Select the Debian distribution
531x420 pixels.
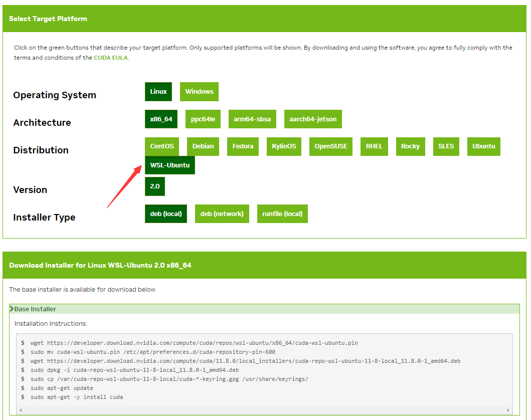point(203,146)
